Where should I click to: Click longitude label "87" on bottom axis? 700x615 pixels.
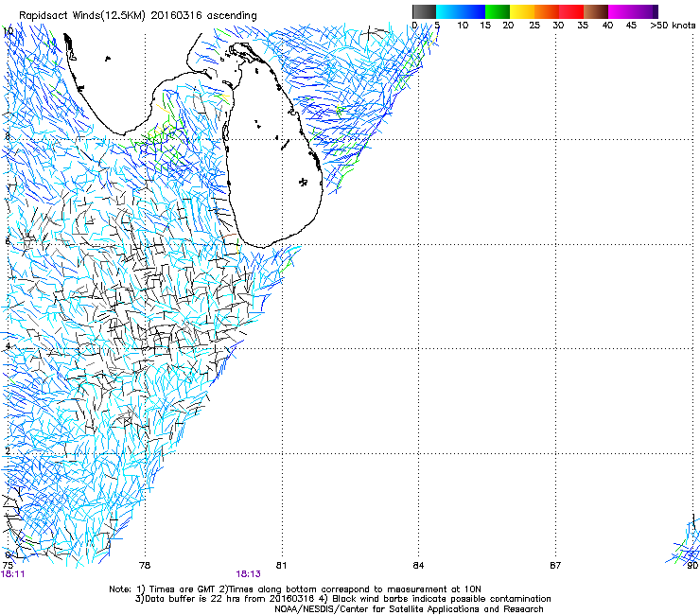pyautogui.click(x=555, y=566)
